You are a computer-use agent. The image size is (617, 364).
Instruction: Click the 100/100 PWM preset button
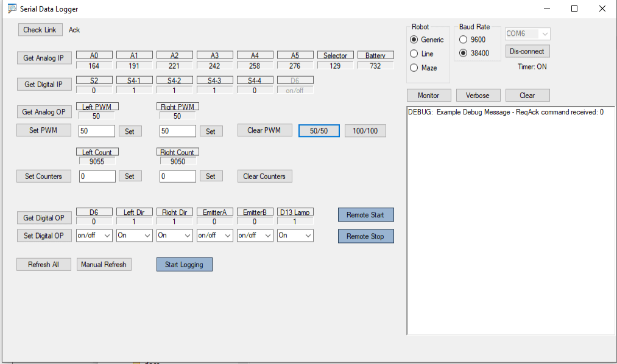pyautogui.click(x=365, y=131)
